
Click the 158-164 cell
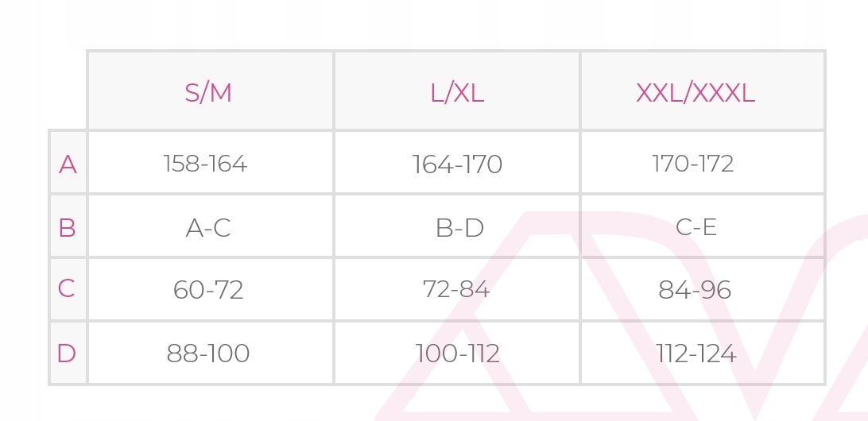(x=205, y=164)
